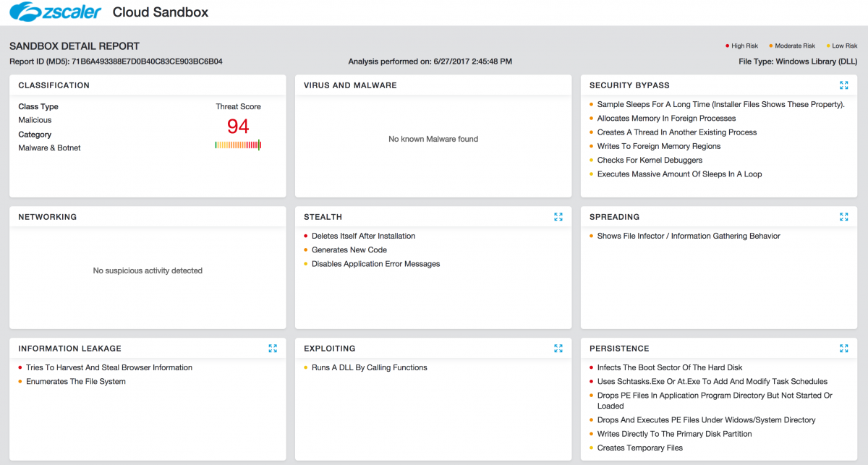This screenshot has height=465, width=868.
Task: Select 'Writes To Foreign Memory Regions' entry
Action: 658,146
